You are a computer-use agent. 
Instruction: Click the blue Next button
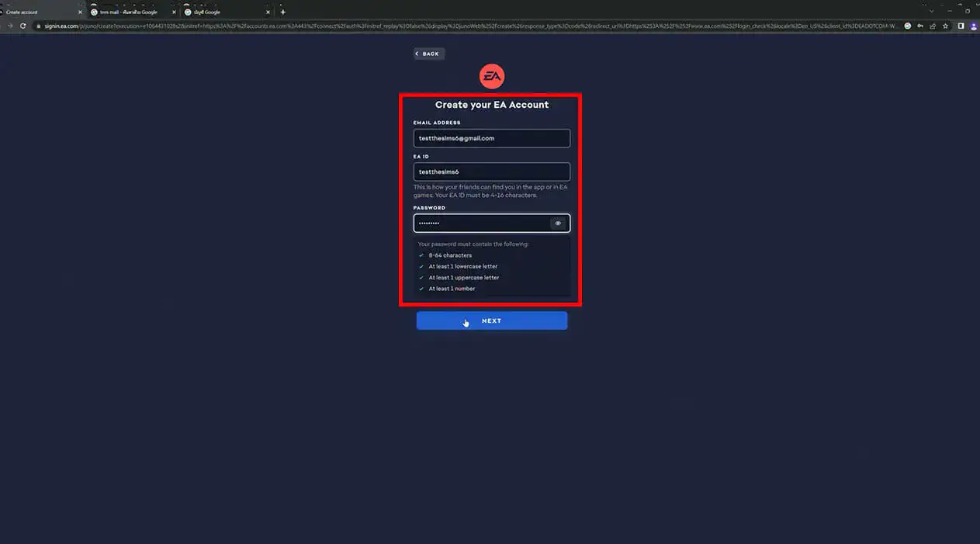pyautogui.click(x=492, y=321)
